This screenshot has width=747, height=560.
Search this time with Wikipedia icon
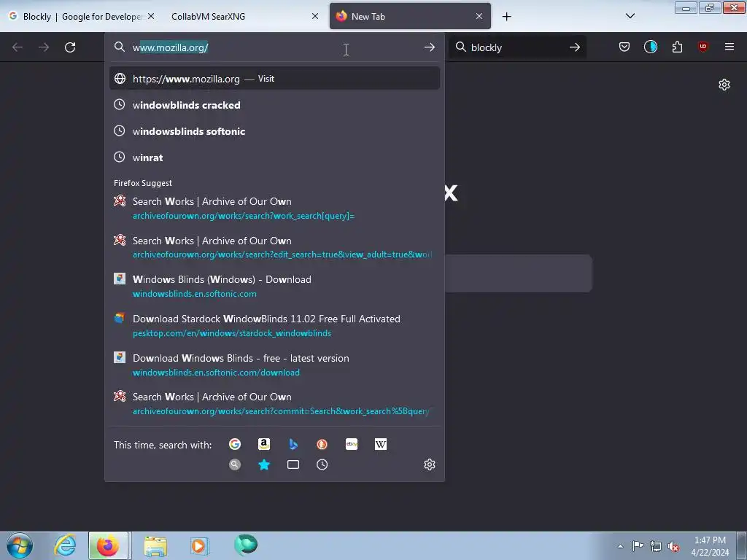coord(381,444)
